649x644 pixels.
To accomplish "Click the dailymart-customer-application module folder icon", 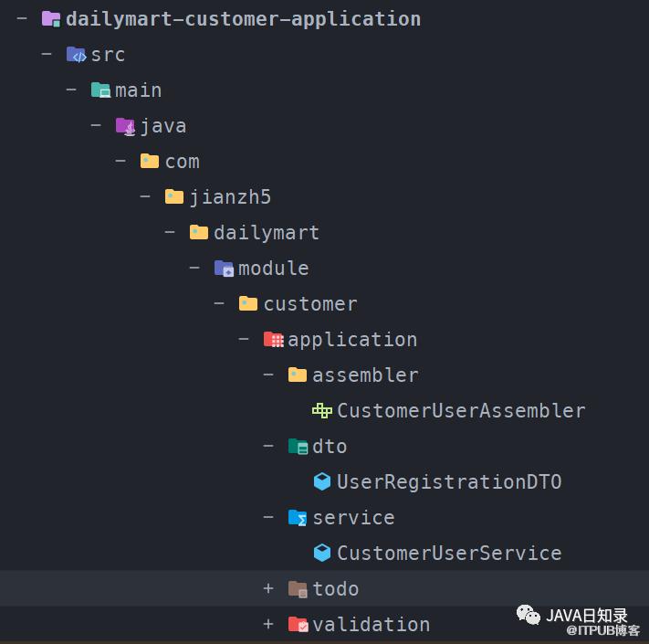I will point(51,19).
